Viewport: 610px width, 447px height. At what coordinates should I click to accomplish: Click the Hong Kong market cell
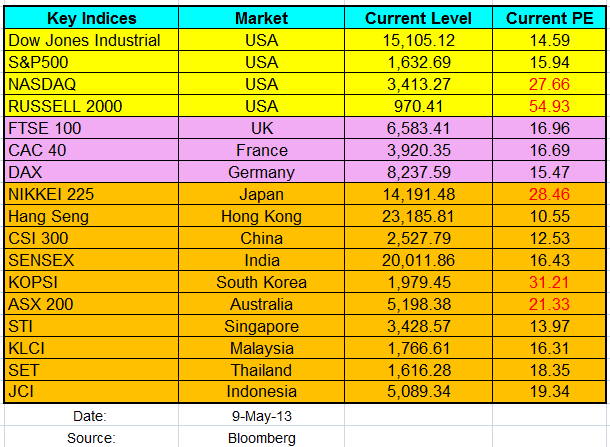point(261,216)
